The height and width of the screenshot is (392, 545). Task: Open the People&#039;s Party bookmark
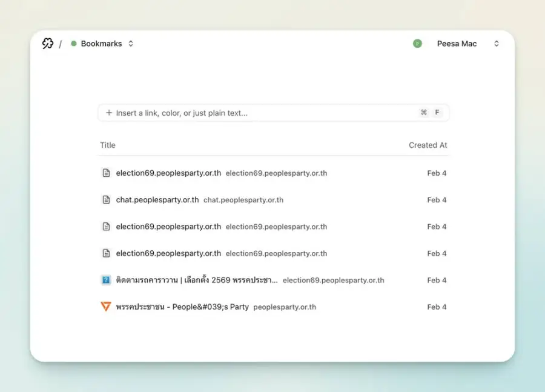274,307
